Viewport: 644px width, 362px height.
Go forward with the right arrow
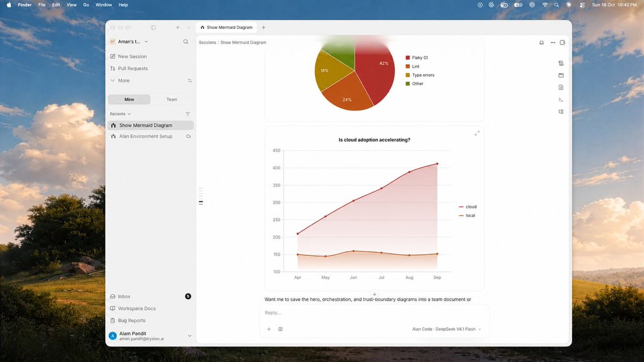point(188,27)
